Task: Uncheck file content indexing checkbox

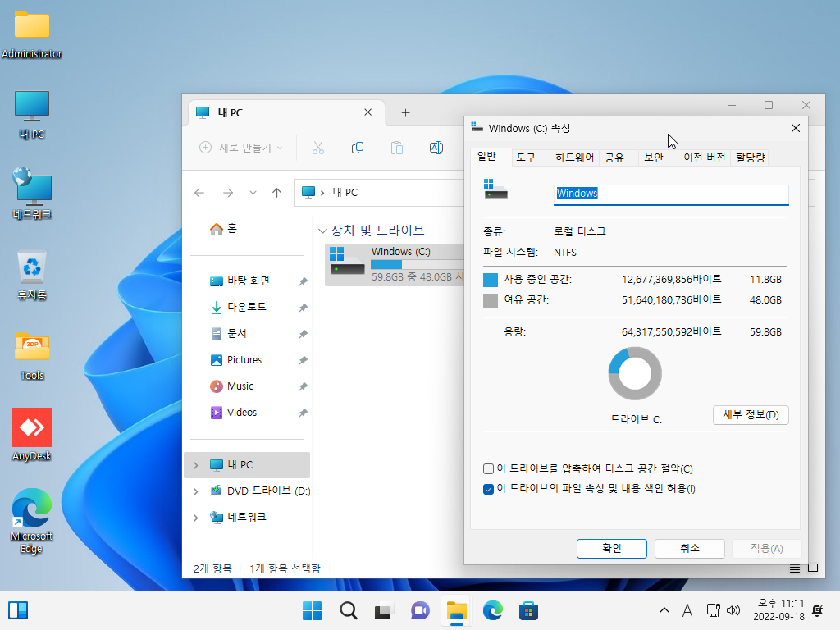Action: coord(488,489)
